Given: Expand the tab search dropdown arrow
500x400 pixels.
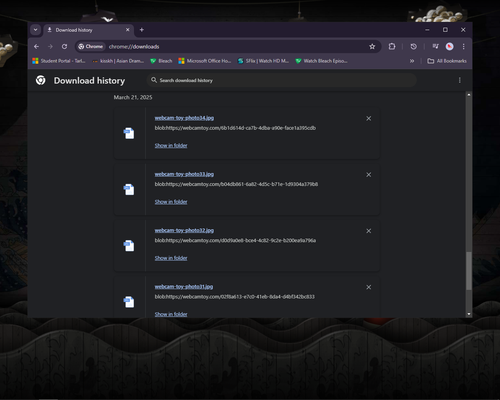Looking at the screenshot, I should pyautogui.click(x=35, y=30).
